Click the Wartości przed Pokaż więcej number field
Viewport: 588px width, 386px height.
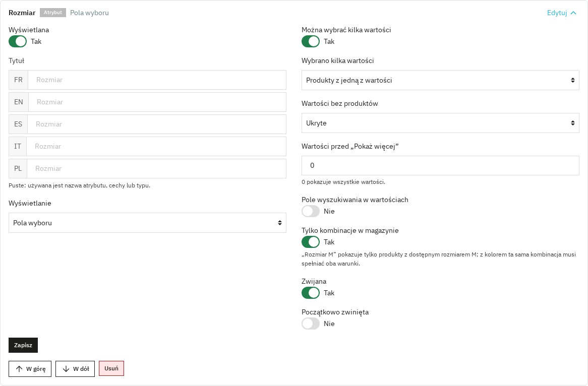[x=440, y=165]
